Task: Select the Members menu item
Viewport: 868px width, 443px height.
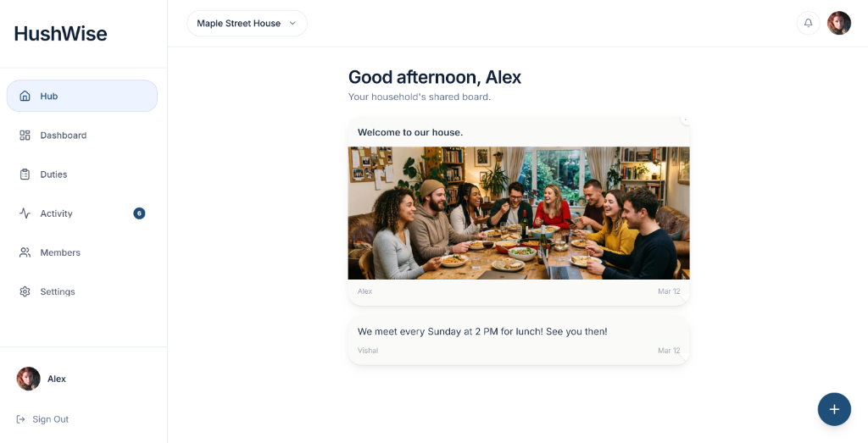Action: coord(60,252)
